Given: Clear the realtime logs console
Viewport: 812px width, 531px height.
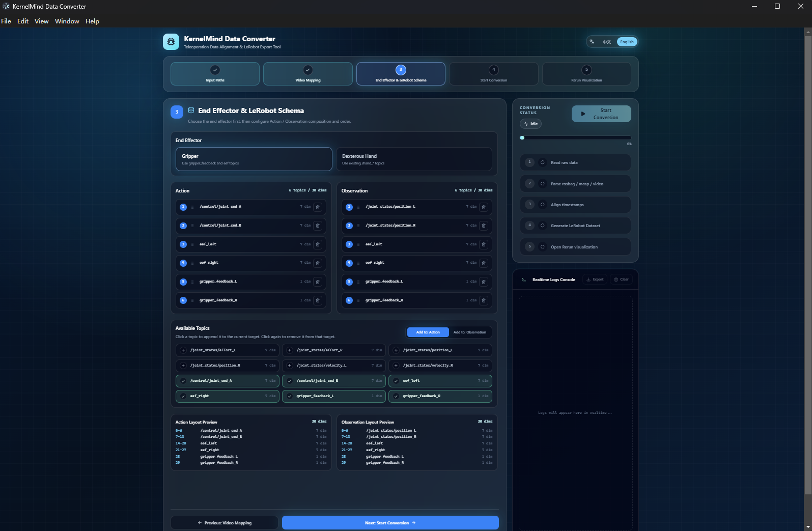Looking at the screenshot, I should click(x=621, y=280).
